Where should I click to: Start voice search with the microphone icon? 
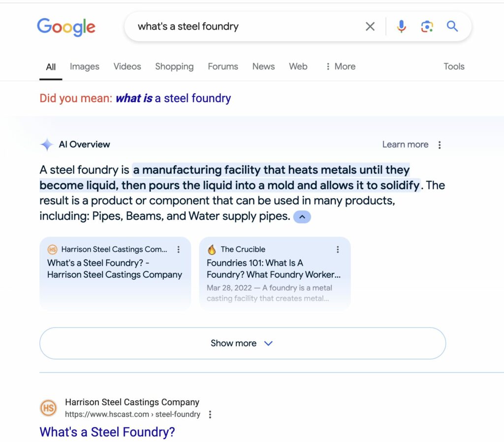click(x=402, y=27)
